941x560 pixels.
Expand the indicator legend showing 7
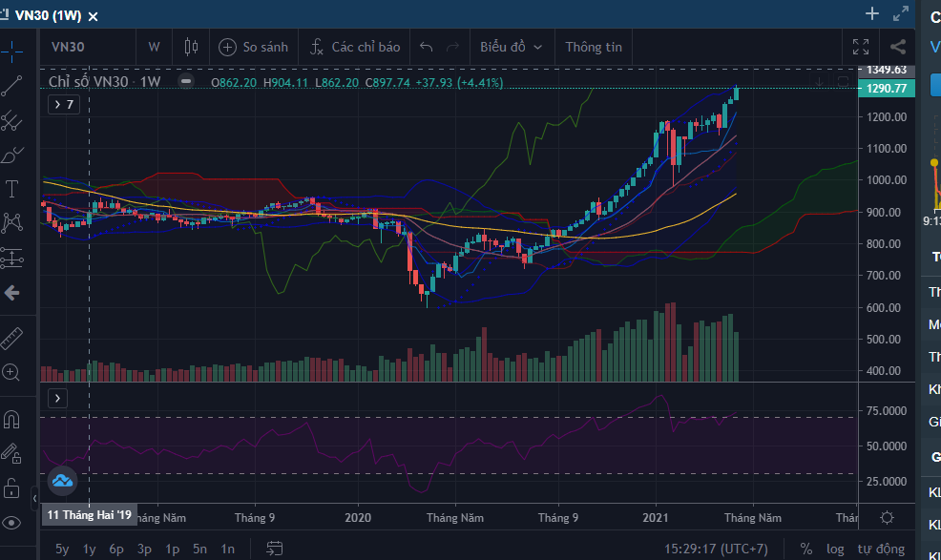pyautogui.click(x=63, y=104)
